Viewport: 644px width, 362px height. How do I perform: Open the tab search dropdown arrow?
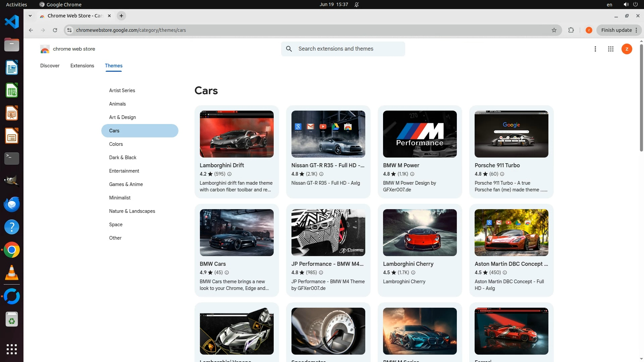[x=30, y=16]
